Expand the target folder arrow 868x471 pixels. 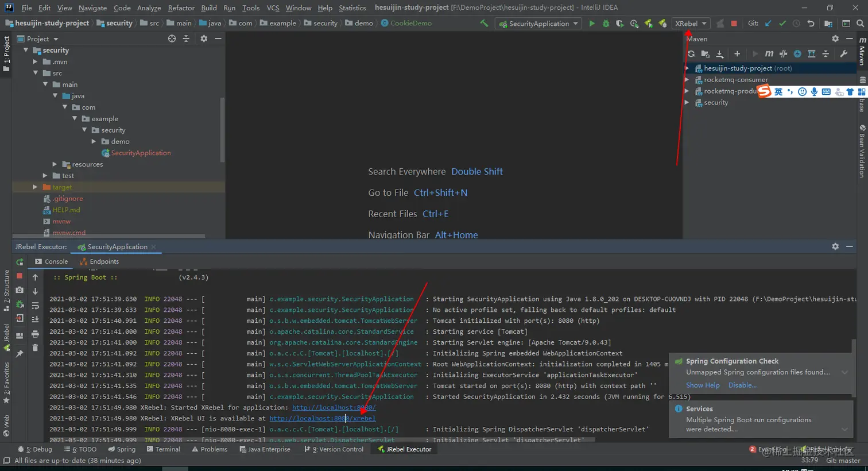pyautogui.click(x=36, y=187)
